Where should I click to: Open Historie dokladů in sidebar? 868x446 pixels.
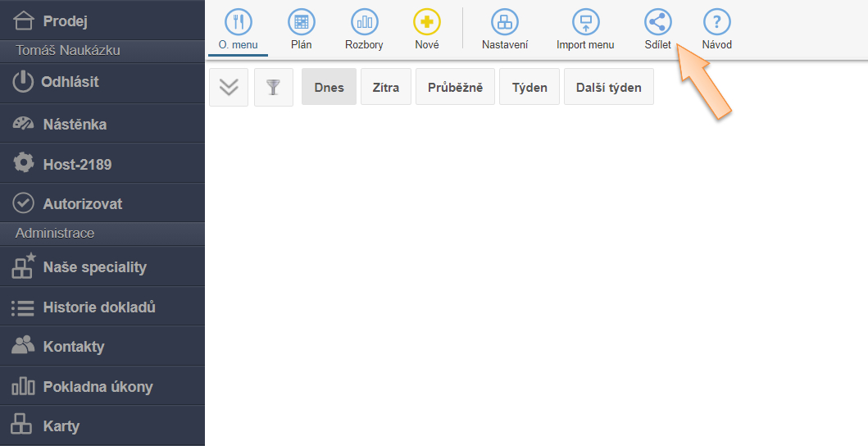(x=98, y=307)
